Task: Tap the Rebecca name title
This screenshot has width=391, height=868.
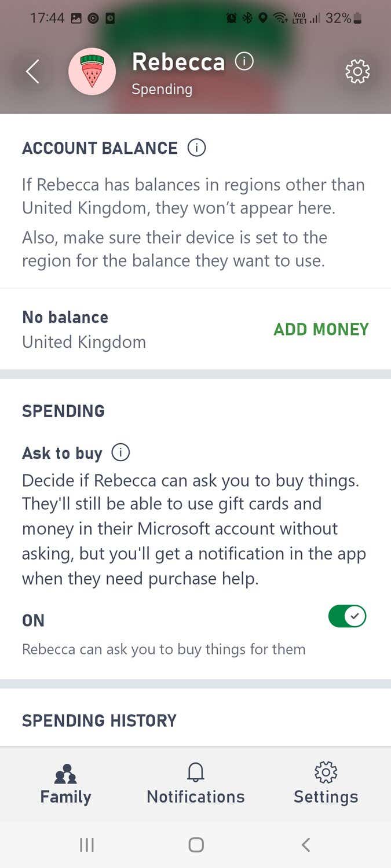Action: click(x=178, y=62)
